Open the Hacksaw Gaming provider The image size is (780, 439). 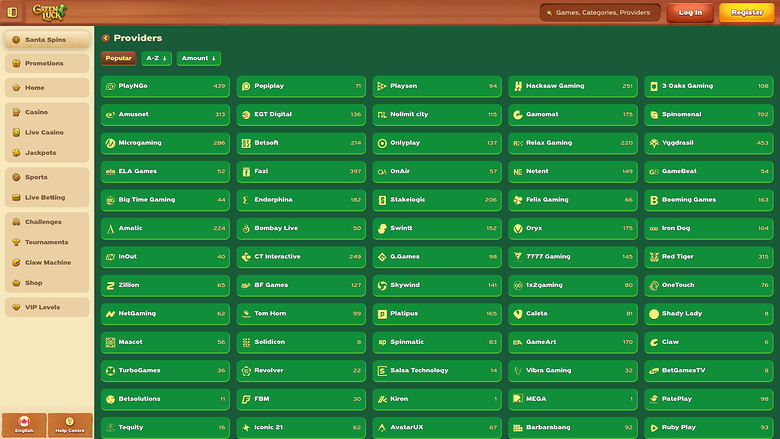point(573,86)
